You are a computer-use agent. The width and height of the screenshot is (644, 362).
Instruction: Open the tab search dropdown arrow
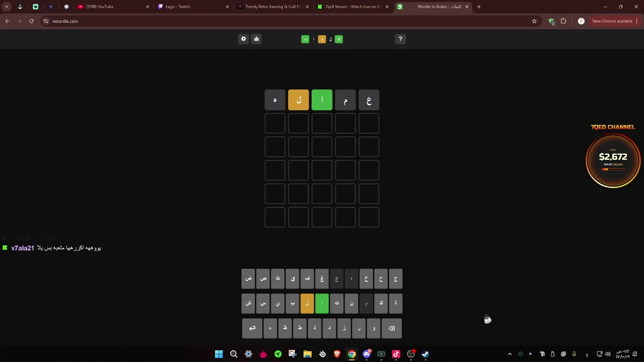click(x=7, y=7)
